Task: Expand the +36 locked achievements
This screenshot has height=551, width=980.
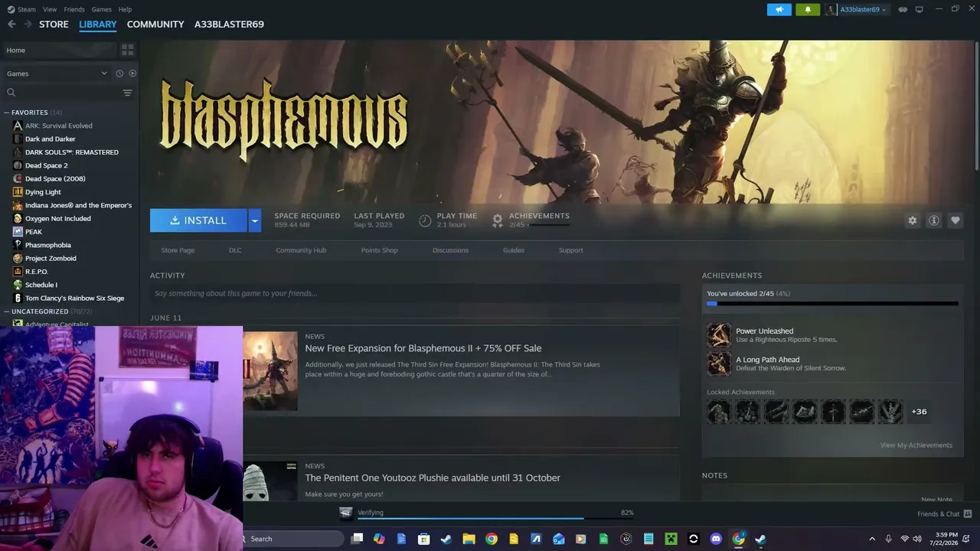Action: point(919,412)
